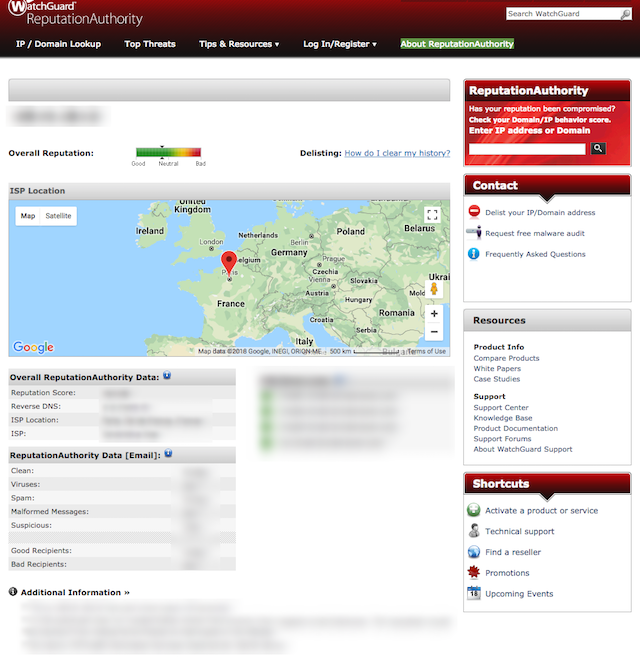
Task: Open the Top Threats page
Action: pos(150,44)
